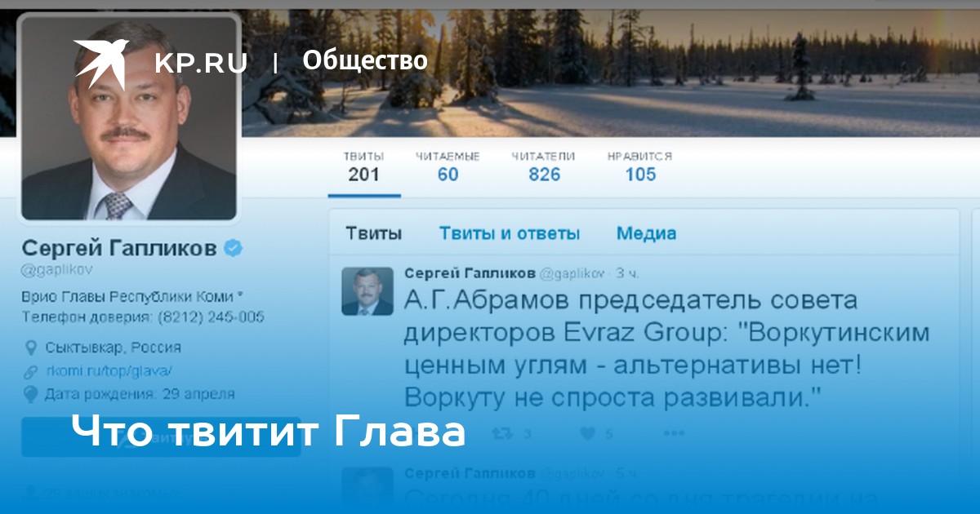
Task: Click the heart like icon under the tweet
Action: (588, 433)
